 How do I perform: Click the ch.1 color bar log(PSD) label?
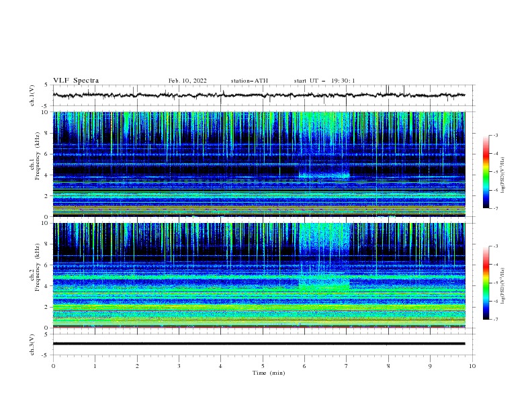tap(503, 175)
